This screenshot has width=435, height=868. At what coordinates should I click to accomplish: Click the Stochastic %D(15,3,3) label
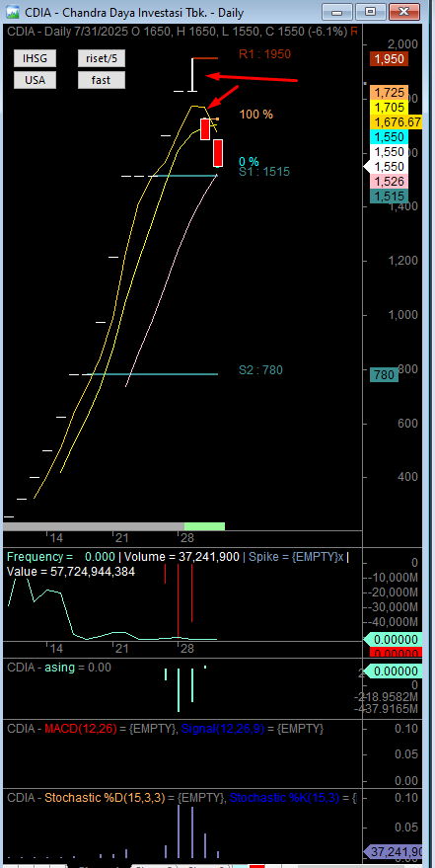(x=105, y=798)
